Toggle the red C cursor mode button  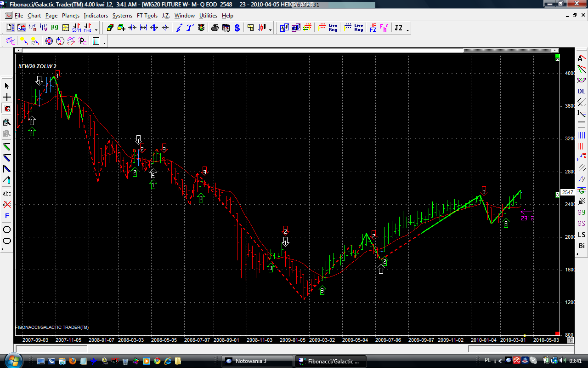pos(7,109)
